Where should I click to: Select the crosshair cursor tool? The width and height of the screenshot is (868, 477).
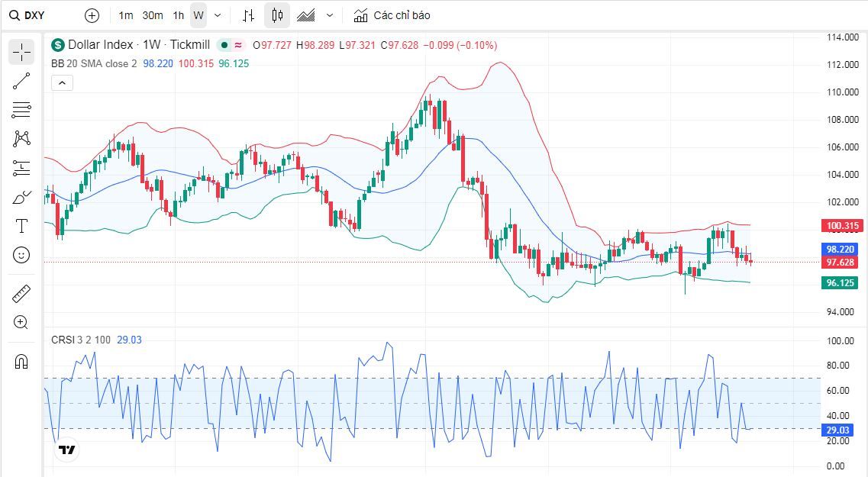click(21, 52)
